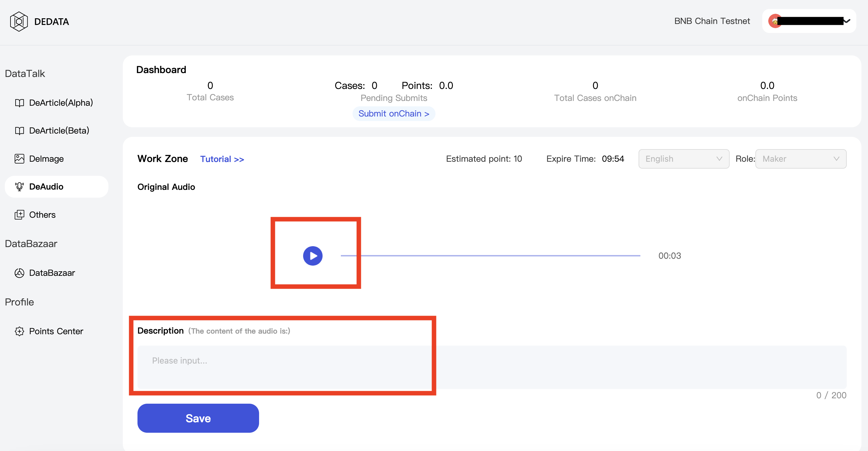Click the Total Cases onChain label
The width and height of the screenshot is (868, 451).
coord(595,98)
